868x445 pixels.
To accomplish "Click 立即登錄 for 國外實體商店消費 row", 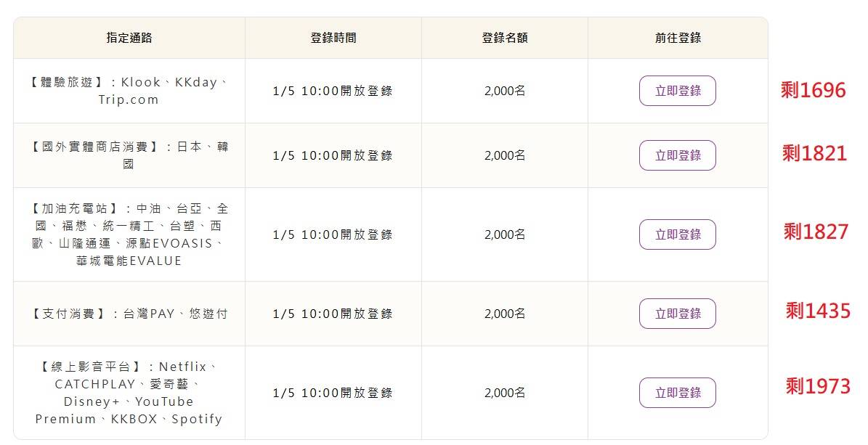I will tap(677, 155).
